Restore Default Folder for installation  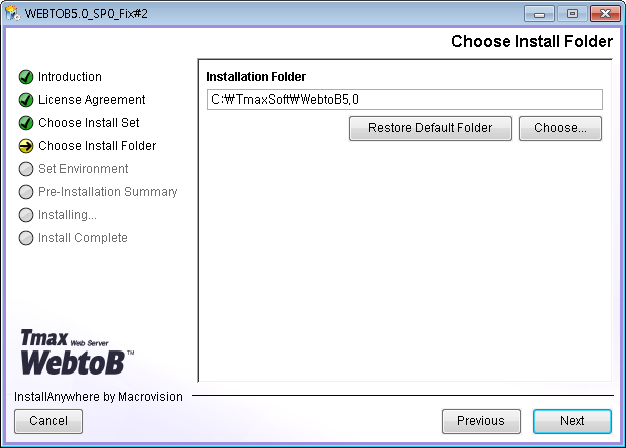coord(430,128)
